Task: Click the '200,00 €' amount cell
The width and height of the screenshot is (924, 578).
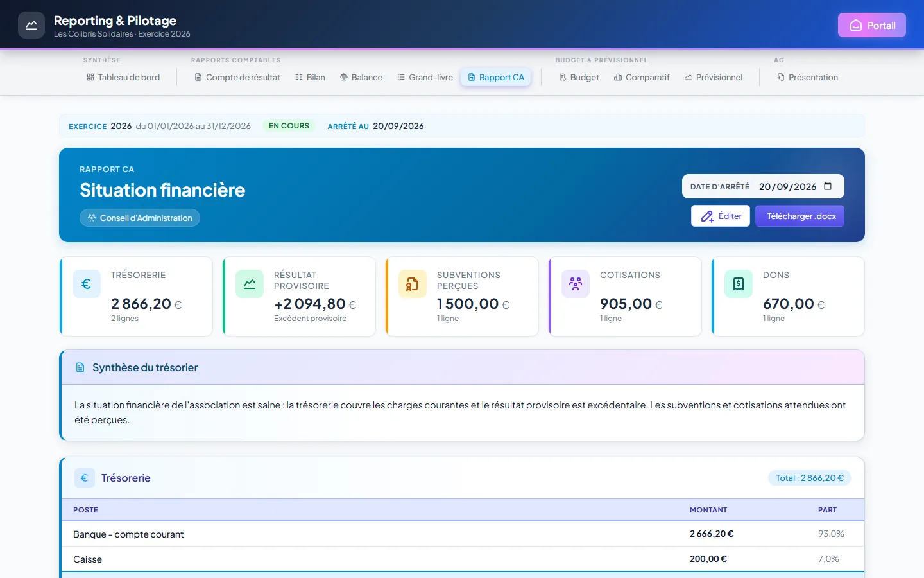Action: click(708, 559)
